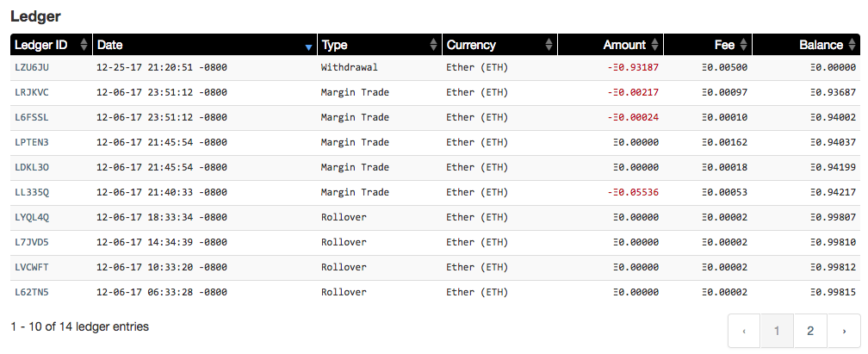
Task: Sort by Balance column arrows
Action: tap(852, 45)
